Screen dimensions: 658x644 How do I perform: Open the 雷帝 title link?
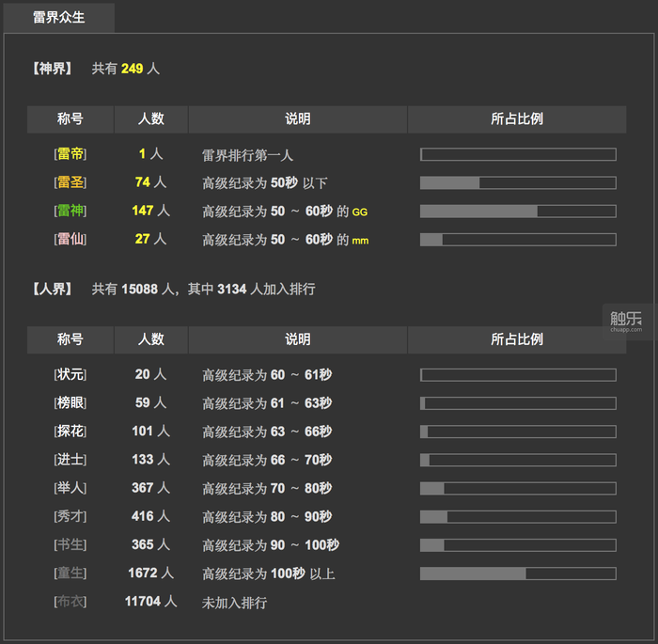70,154
